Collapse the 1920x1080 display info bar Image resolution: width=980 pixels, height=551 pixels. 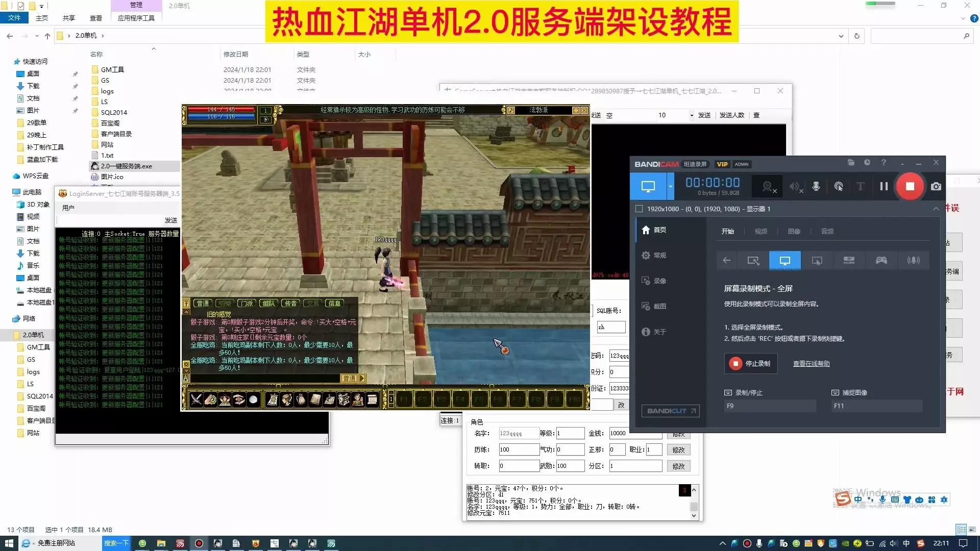coord(936,209)
